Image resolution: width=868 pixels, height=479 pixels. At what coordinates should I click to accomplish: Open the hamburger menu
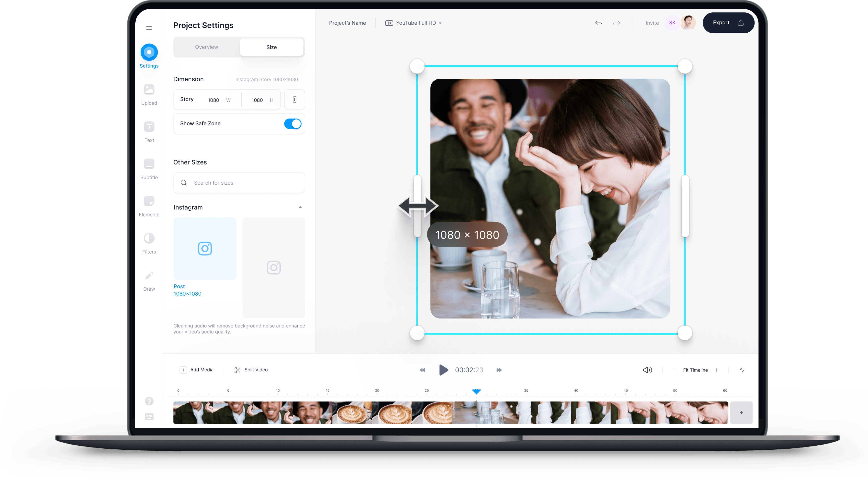[x=149, y=28]
